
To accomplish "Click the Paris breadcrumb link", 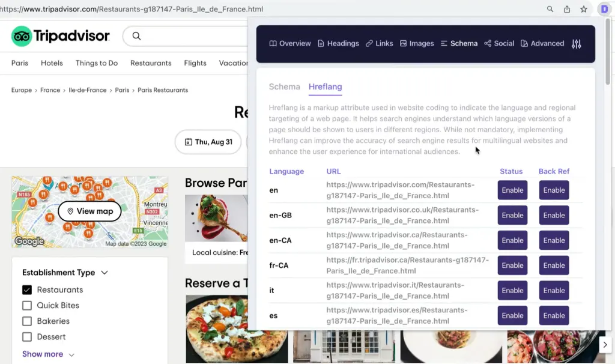I will [122, 90].
